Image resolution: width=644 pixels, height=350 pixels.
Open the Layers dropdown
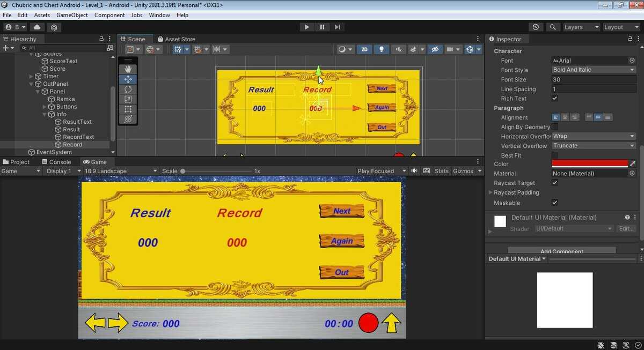pyautogui.click(x=581, y=27)
